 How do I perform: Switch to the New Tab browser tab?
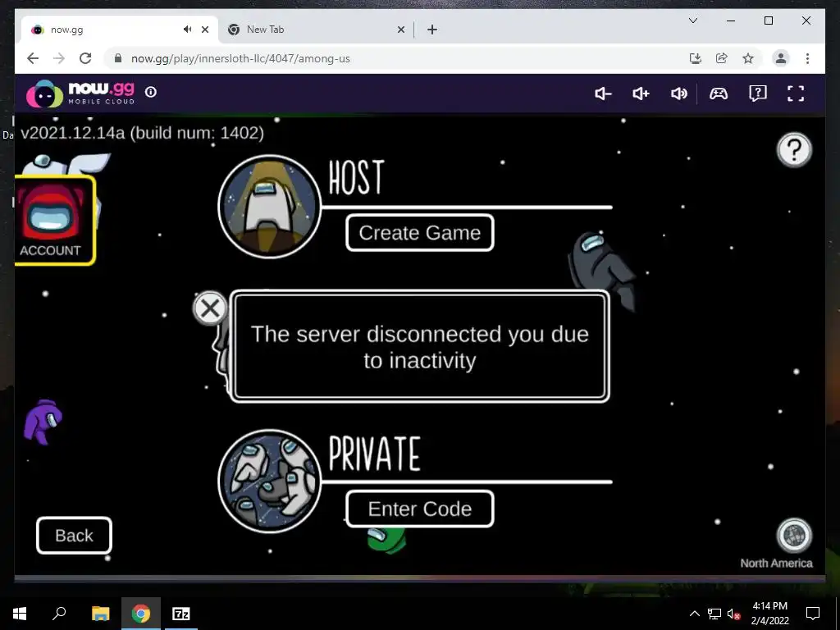coord(315,30)
